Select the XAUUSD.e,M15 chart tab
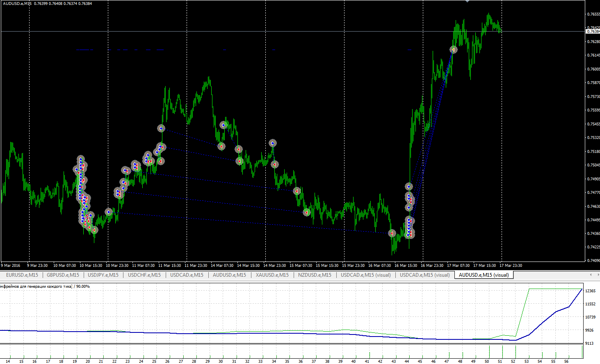The height and width of the screenshot is (364, 600). 272,275
